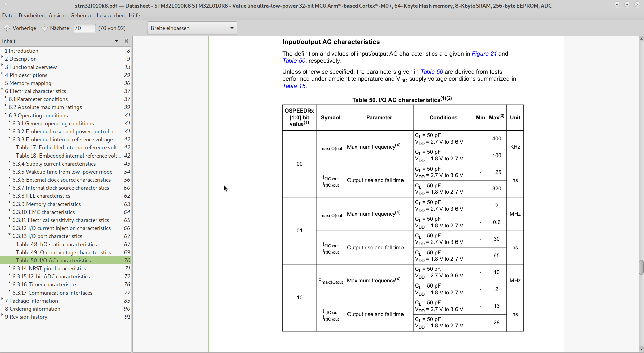Open the Gehen zu menu
This screenshot has height=353, width=644.
pyautogui.click(x=81, y=15)
